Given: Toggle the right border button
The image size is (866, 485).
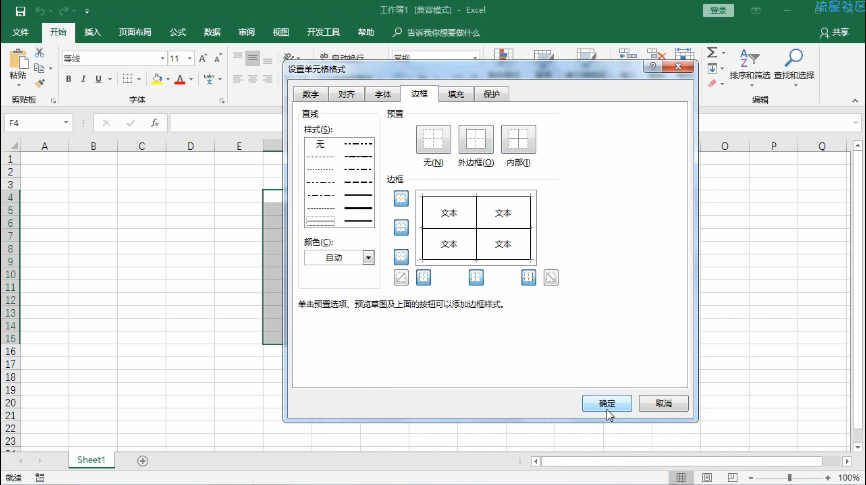Looking at the screenshot, I should pos(529,277).
